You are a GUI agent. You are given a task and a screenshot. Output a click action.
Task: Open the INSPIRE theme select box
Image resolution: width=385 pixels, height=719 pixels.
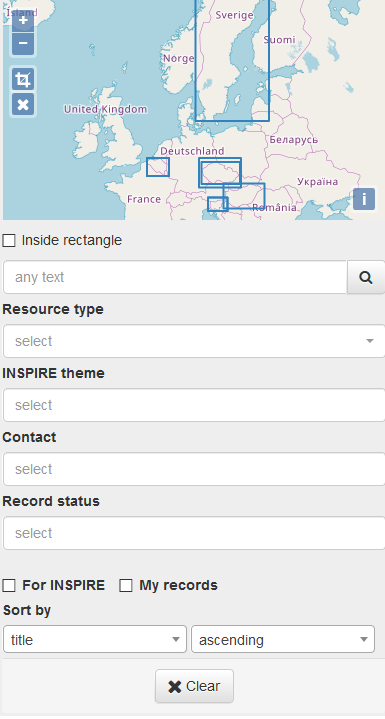pos(194,405)
